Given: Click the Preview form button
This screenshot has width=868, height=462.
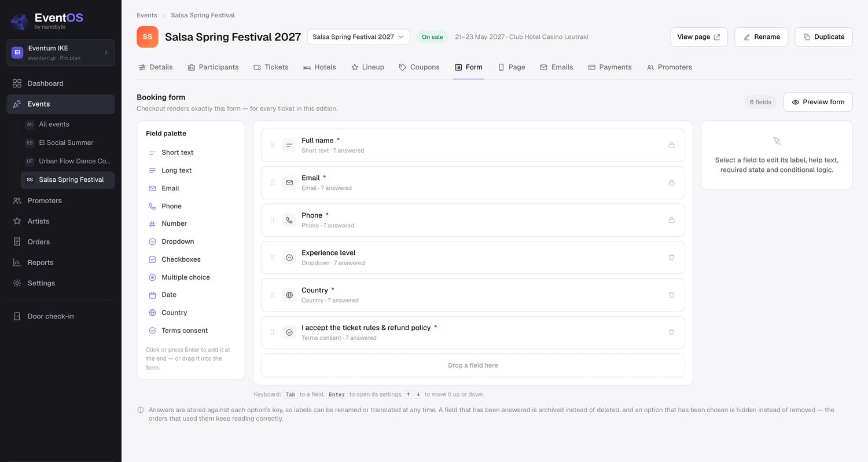Looking at the screenshot, I should click(818, 102).
